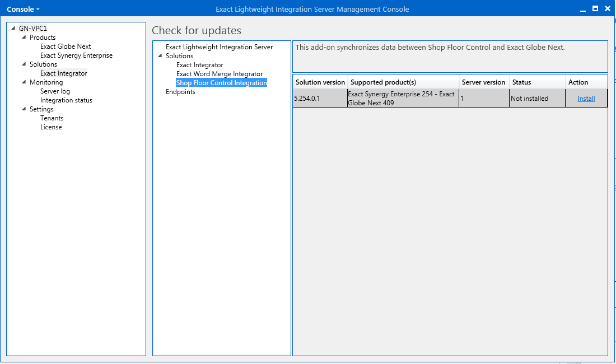Open Exact Globe Next product

point(66,46)
